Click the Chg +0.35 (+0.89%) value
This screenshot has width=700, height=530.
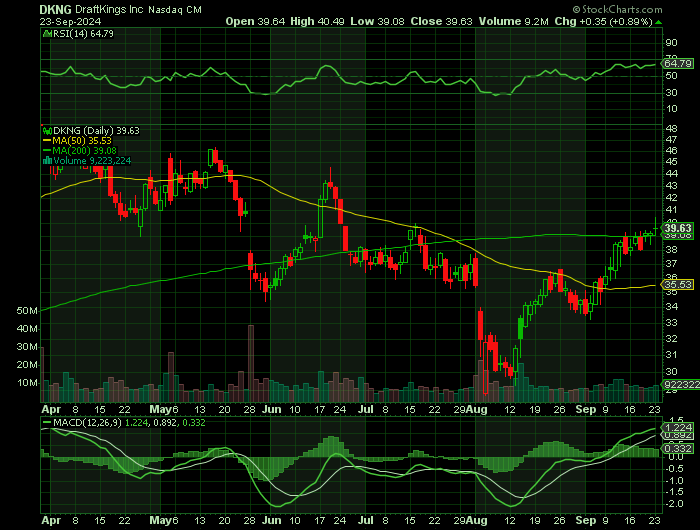point(604,21)
